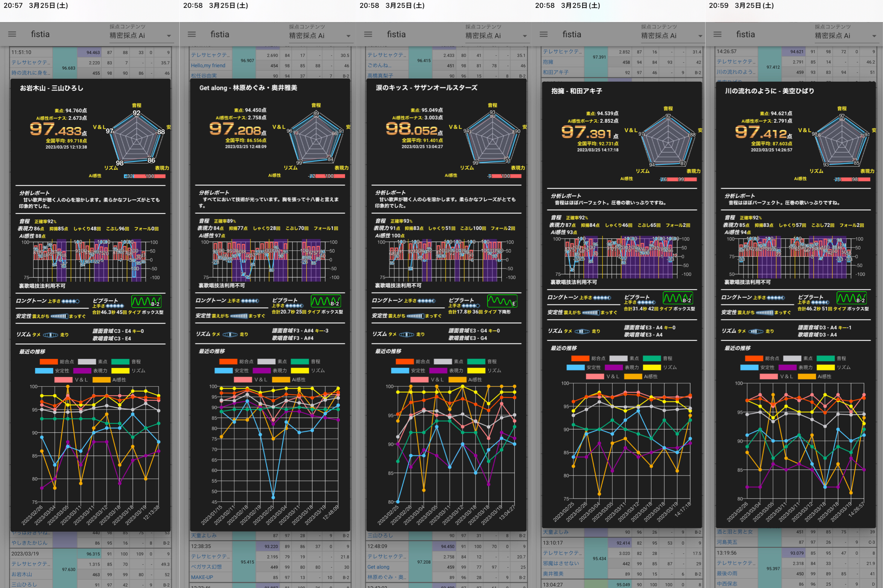
Task: Click the vibrato waveform icon labeled E
Action: click(502, 302)
